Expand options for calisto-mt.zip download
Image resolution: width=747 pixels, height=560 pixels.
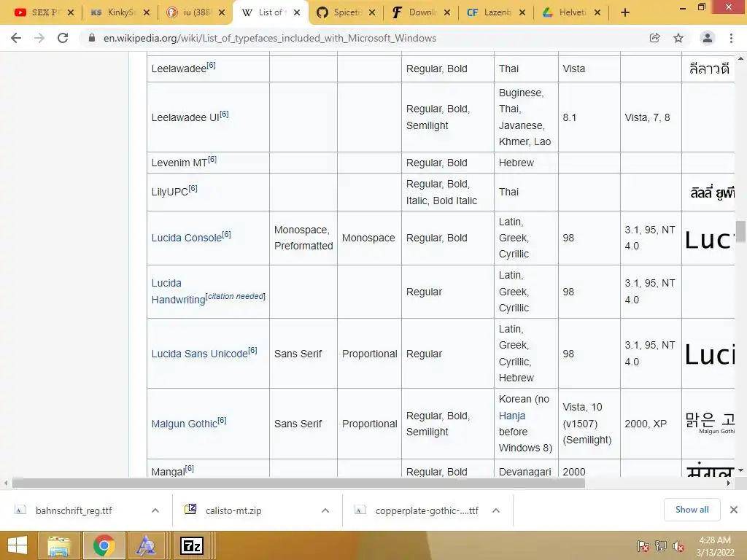tap(325, 510)
